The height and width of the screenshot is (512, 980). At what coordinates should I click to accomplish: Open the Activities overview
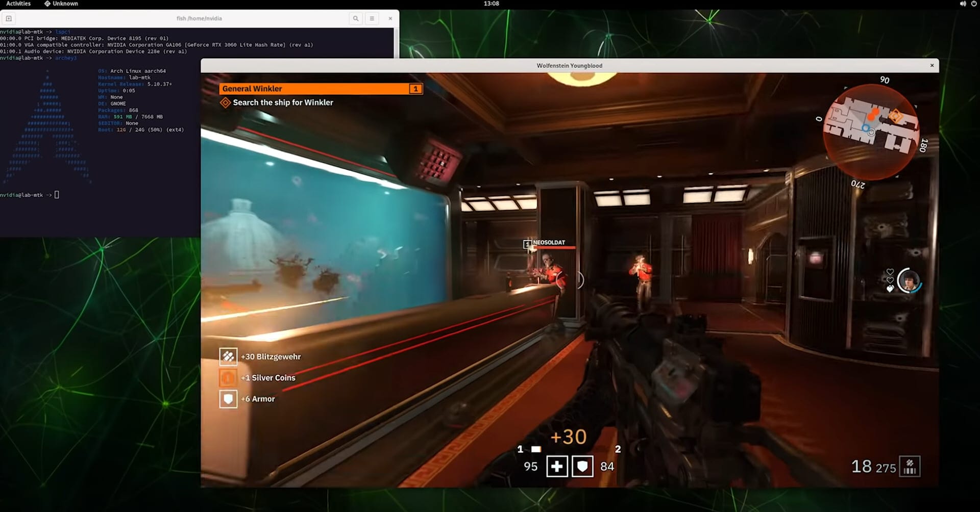[x=18, y=4]
